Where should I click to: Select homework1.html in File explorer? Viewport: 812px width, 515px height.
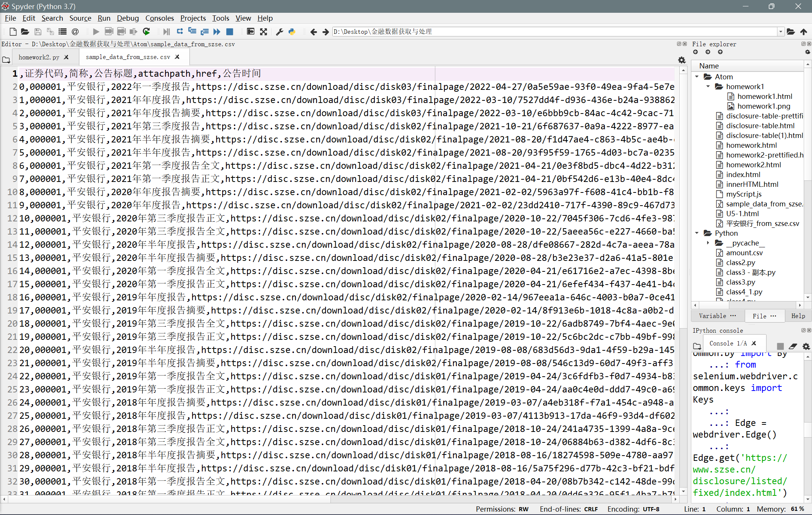(765, 96)
